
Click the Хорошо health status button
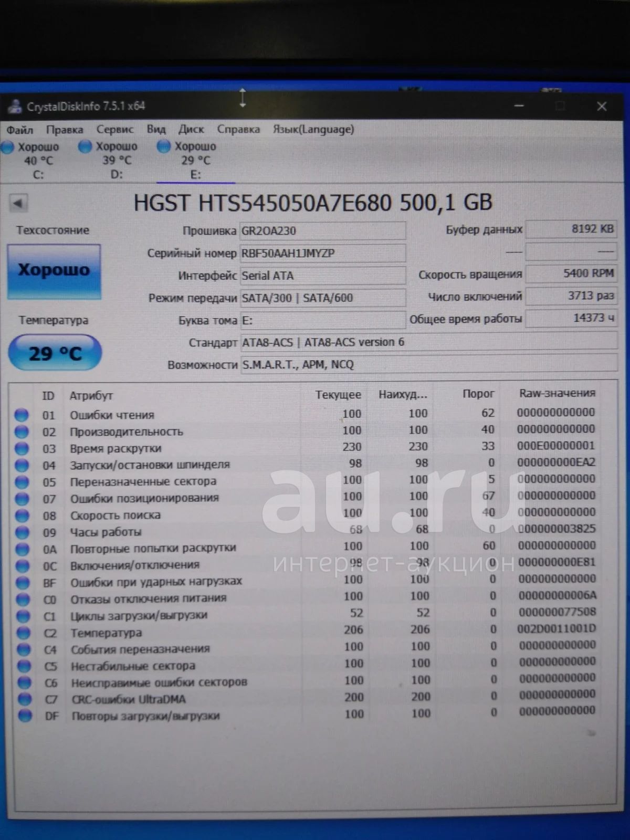pos(54,271)
